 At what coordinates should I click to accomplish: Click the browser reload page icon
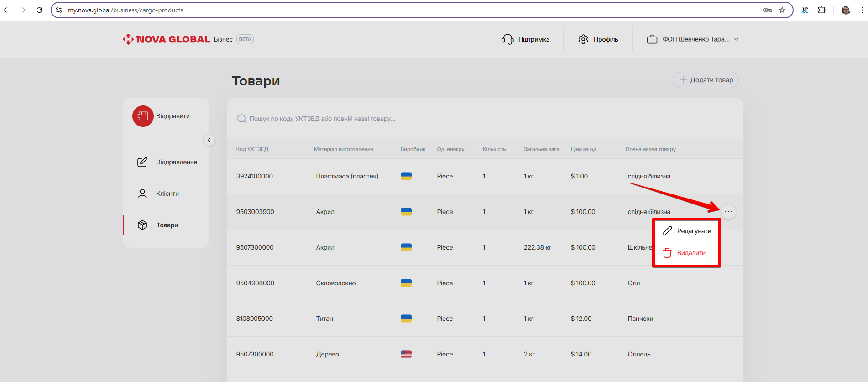tap(39, 10)
